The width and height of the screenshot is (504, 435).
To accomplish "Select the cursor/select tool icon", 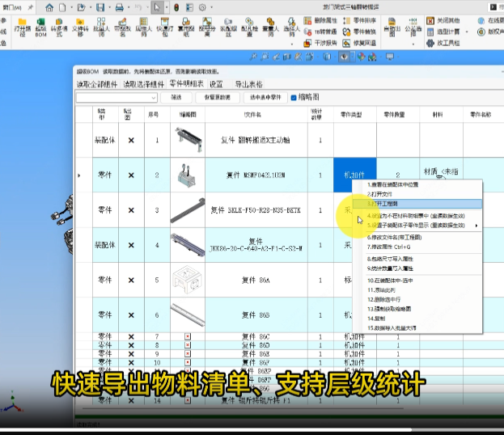I will [x=157, y=7].
